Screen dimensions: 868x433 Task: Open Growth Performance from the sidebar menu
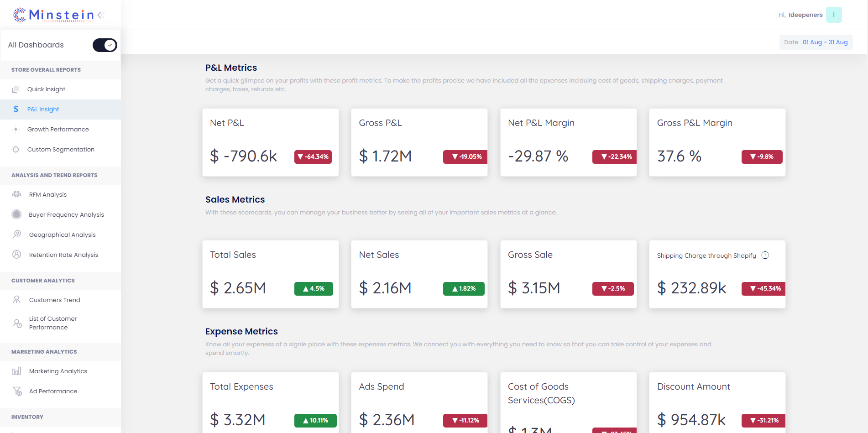[x=58, y=129]
